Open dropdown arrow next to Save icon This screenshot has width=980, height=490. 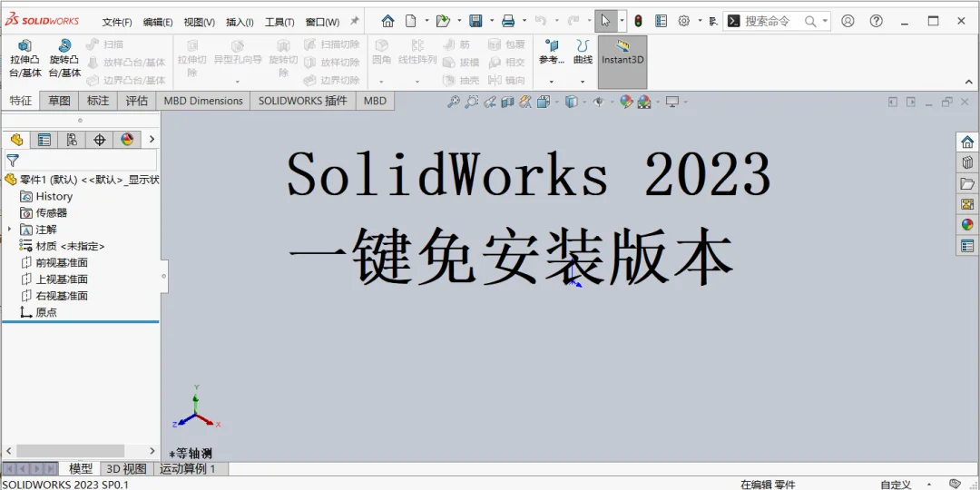pos(492,21)
